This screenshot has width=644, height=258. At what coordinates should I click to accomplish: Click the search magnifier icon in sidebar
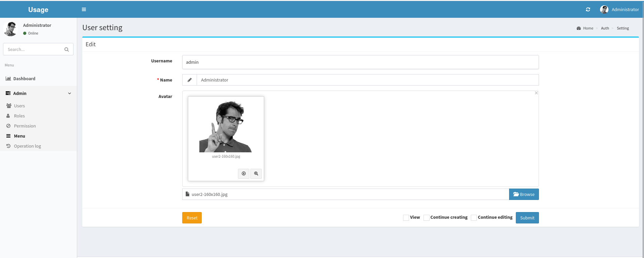pyautogui.click(x=66, y=49)
